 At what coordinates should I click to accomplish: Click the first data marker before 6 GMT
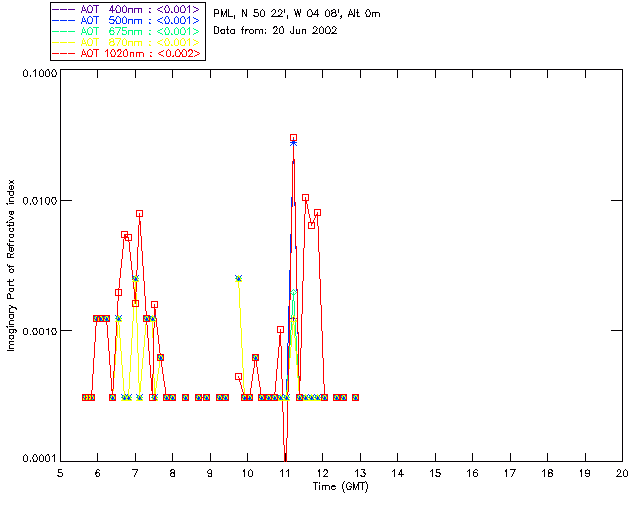pyautogui.click(x=85, y=397)
